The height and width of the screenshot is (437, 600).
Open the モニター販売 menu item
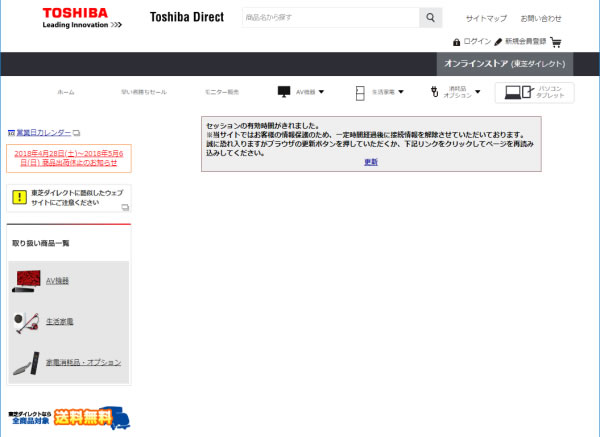tap(222, 92)
